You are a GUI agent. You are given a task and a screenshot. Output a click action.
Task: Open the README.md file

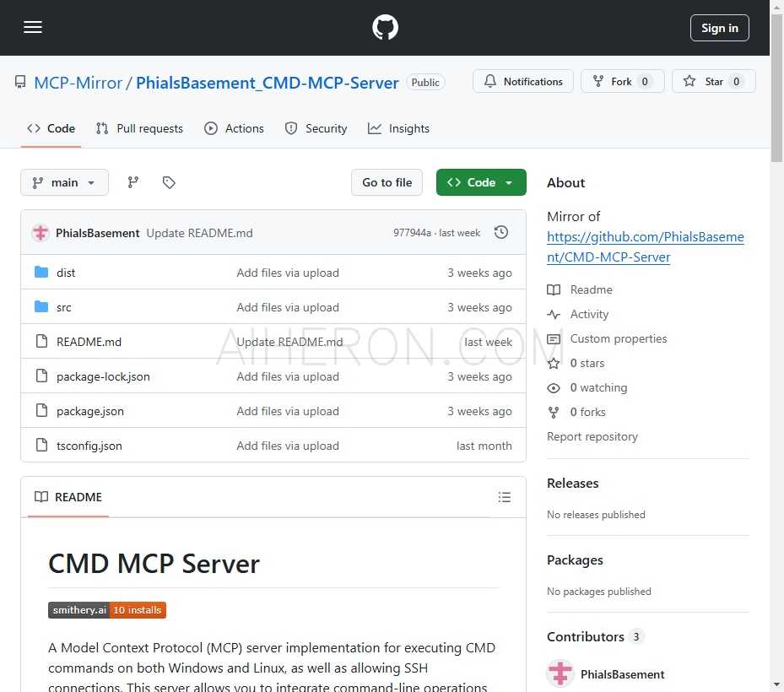pos(89,342)
